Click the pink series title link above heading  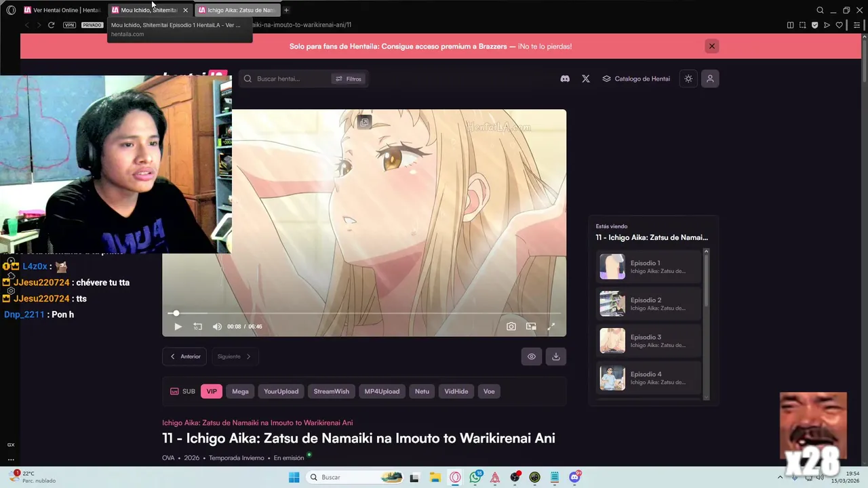tap(257, 422)
